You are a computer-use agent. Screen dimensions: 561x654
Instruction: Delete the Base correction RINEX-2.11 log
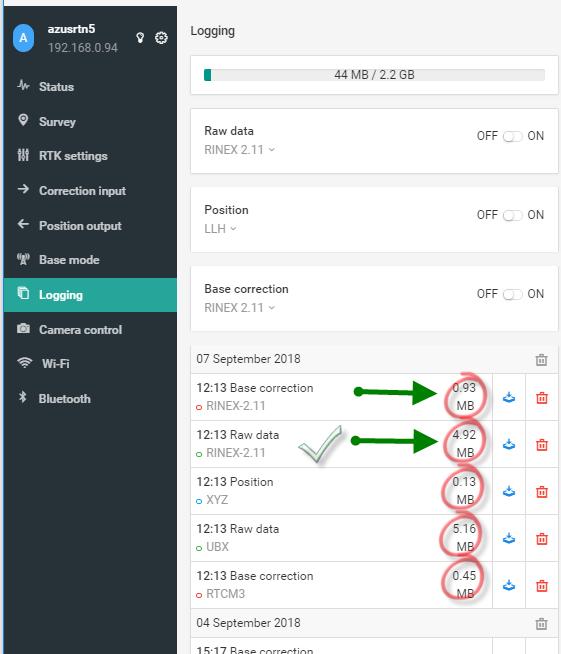[x=542, y=397]
